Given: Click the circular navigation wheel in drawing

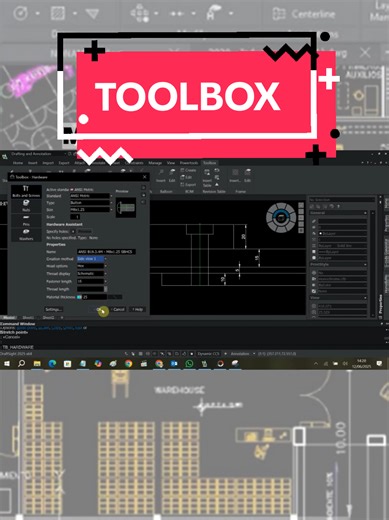Looking at the screenshot, I should pyautogui.click(x=281, y=218).
